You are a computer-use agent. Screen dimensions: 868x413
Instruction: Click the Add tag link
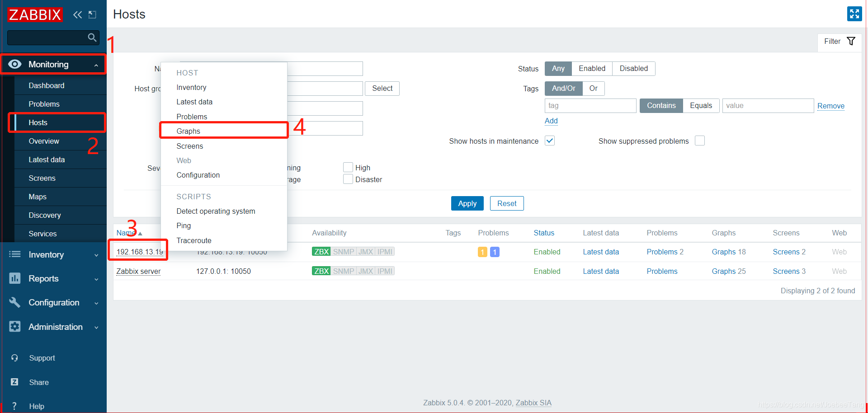coord(551,121)
